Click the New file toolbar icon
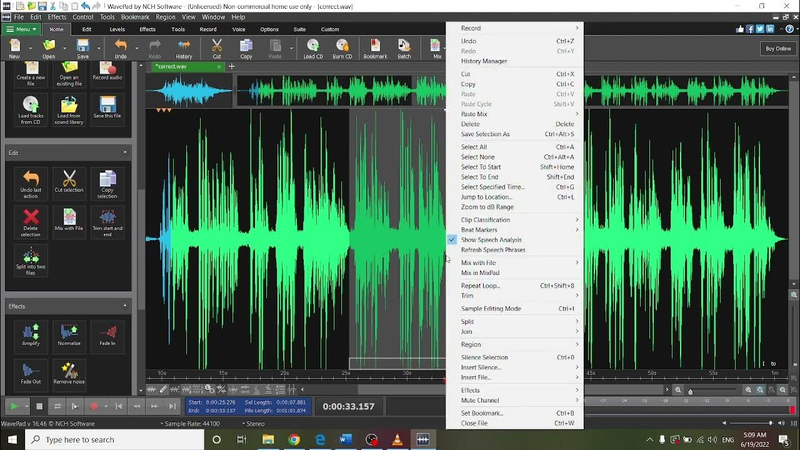Viewport: 800px width, 450px height. [x=15, y=48]
